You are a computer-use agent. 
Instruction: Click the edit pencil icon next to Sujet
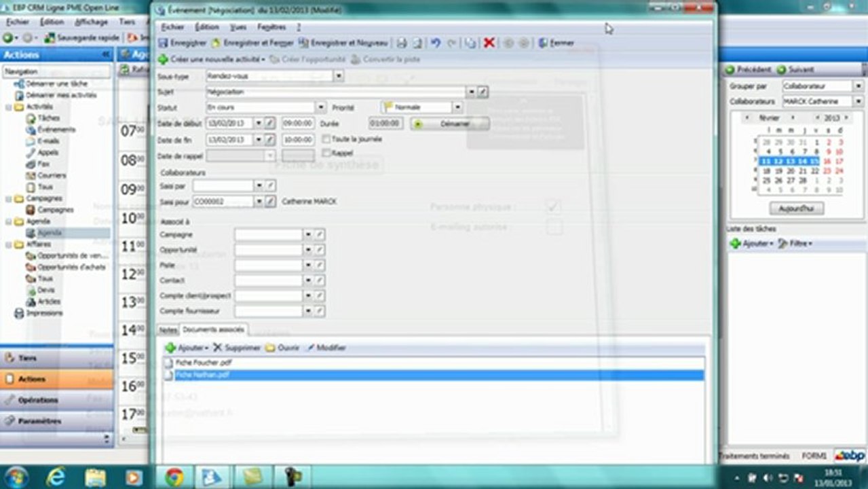click(483, 92)
